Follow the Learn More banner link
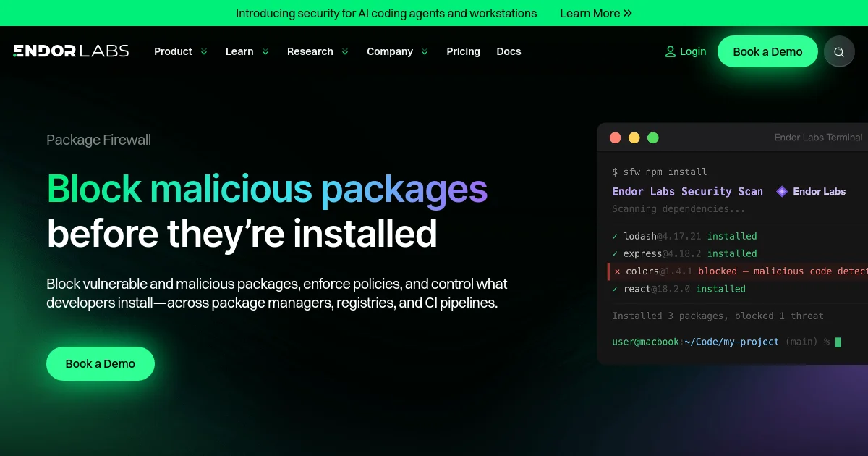Viewport: 868px width, 456px height. coord(596,13)
